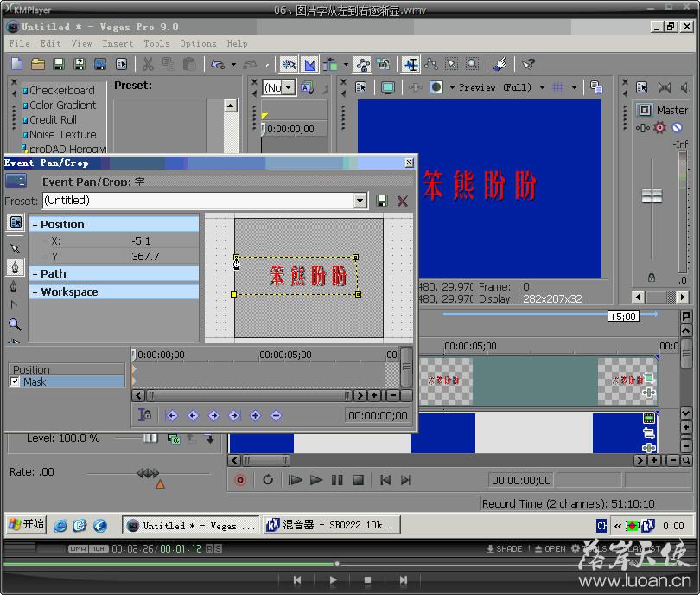Toggle Enable Snapping in the main toolbar

pos(289,64)
